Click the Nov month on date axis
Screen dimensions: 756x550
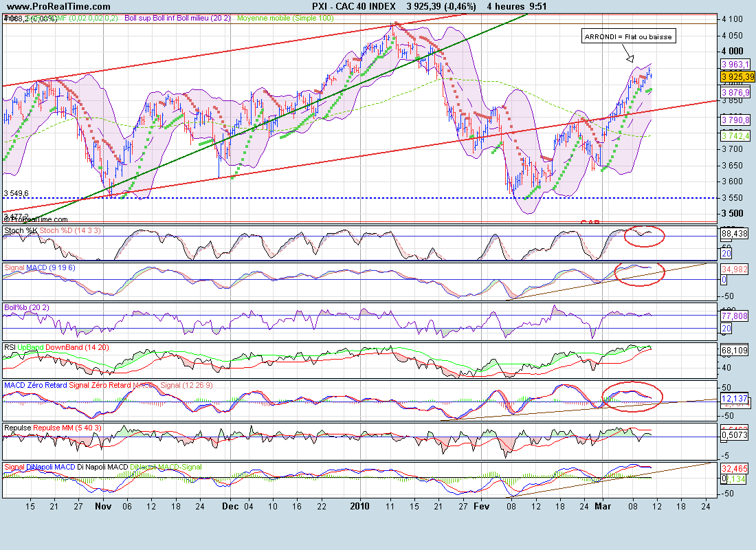103,506
